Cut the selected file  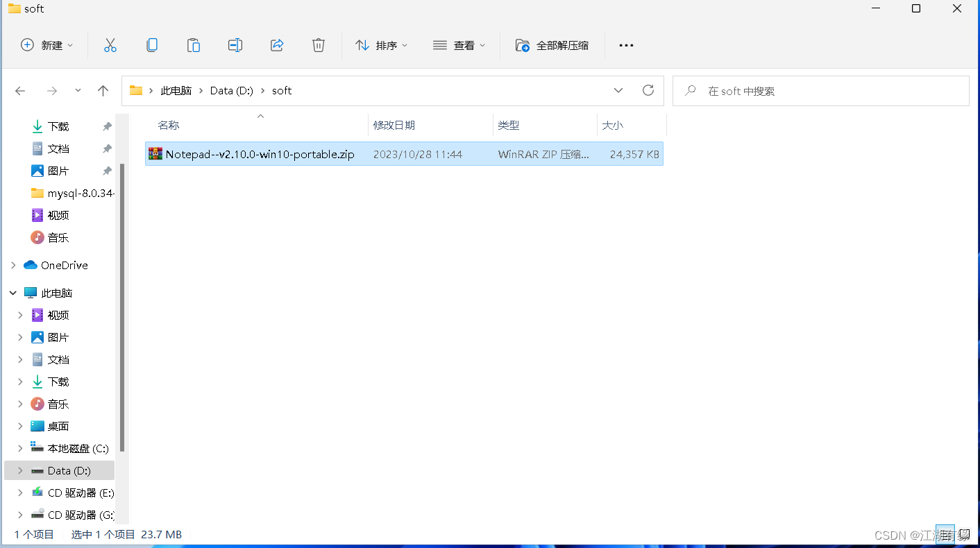(x=110, y=44)
